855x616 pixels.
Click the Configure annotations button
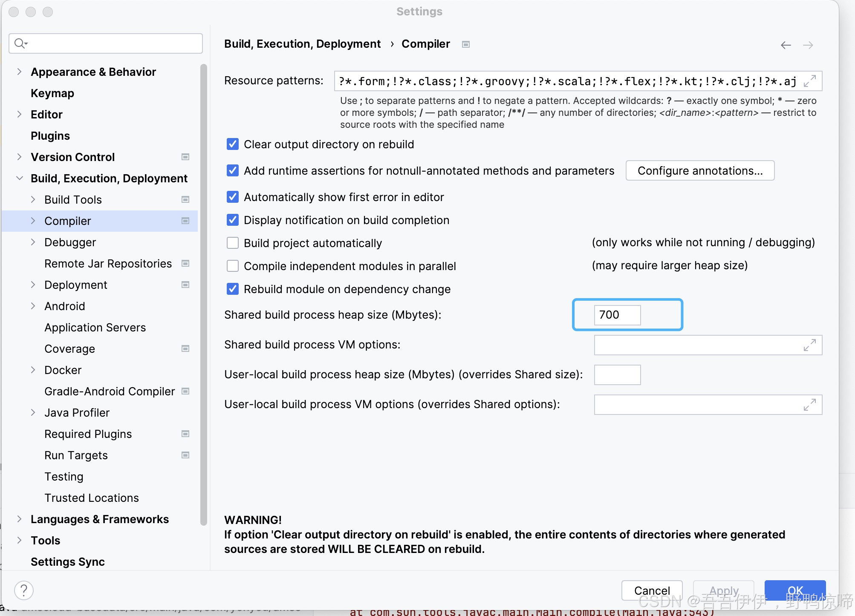coord(700,170)
